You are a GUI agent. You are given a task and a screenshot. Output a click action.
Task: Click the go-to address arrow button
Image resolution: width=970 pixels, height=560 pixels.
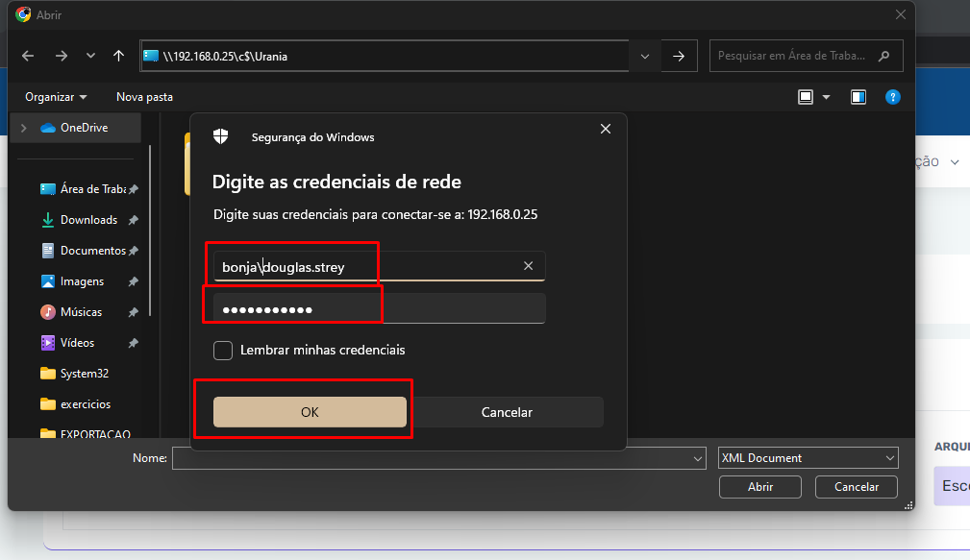click(x=679, y=56)
